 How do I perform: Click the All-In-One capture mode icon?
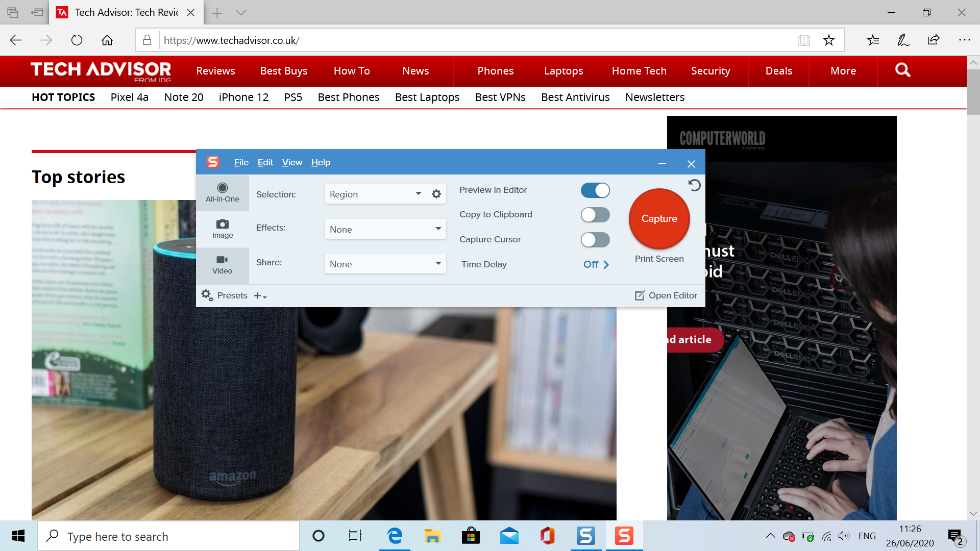click(x=222, y=192)
